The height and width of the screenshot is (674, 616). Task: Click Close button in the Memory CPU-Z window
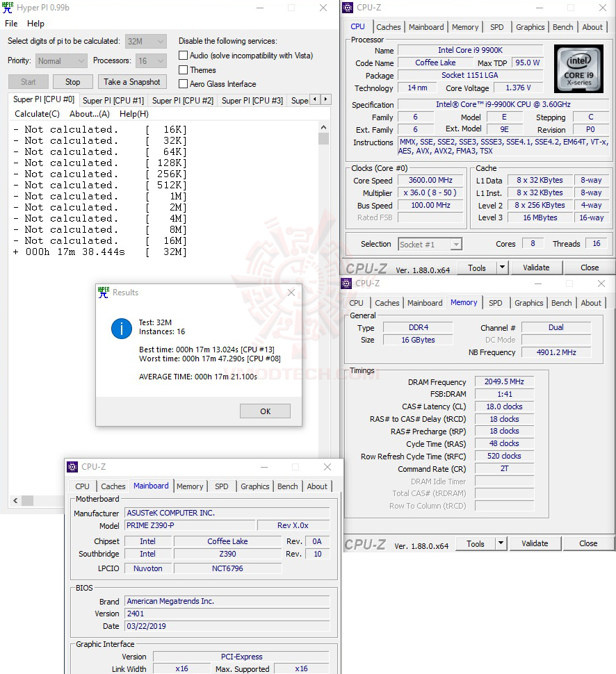[588, 543]
